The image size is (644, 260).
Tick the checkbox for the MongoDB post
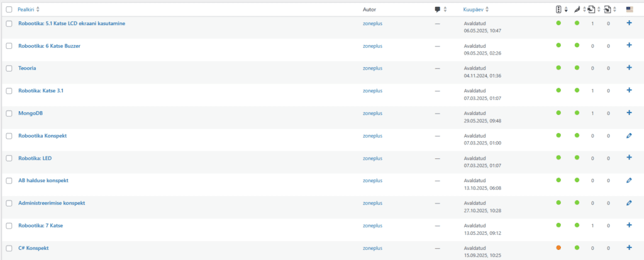coord(9,113)
